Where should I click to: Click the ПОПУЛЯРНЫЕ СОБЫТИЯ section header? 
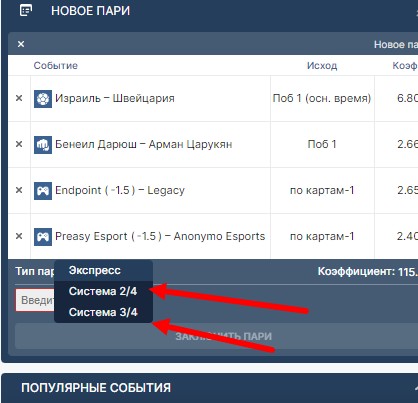(x=96, y=388)
